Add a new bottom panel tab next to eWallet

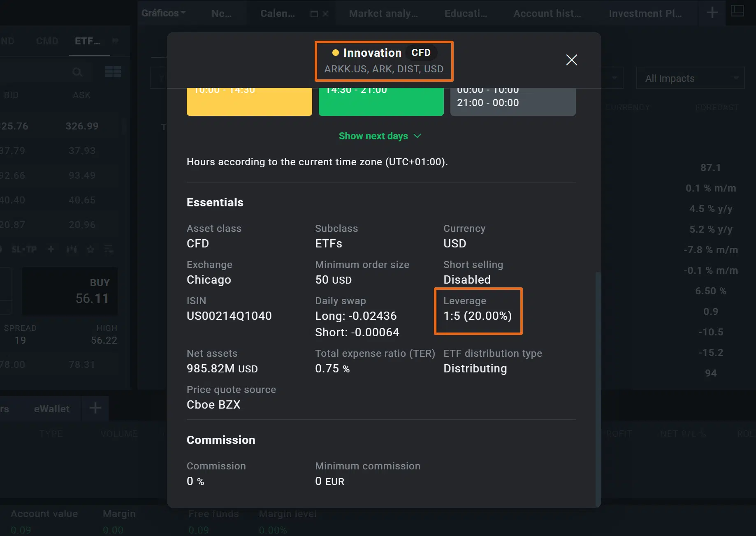95,408
